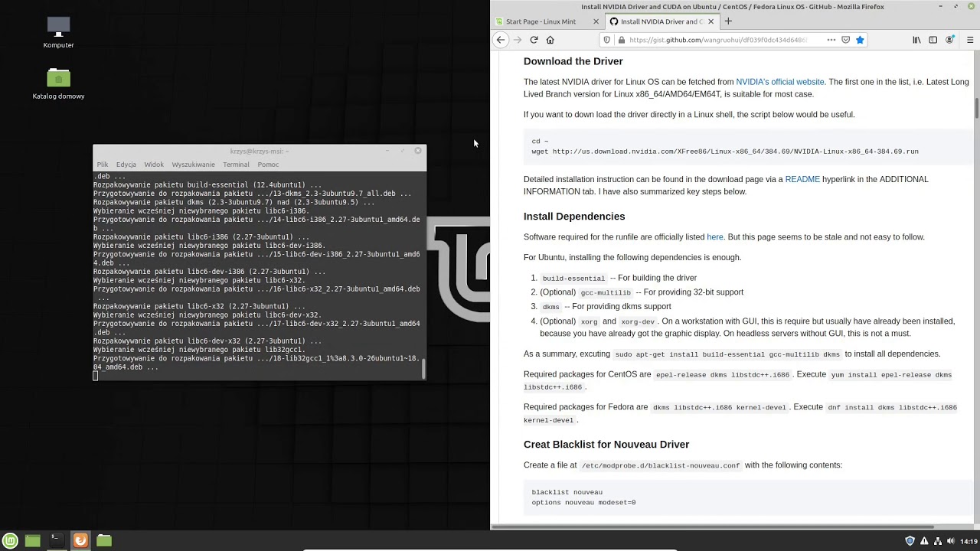Screen dimensions: 980x551
Task: Click the Install Dependencies heading
Action: point(574,217)
